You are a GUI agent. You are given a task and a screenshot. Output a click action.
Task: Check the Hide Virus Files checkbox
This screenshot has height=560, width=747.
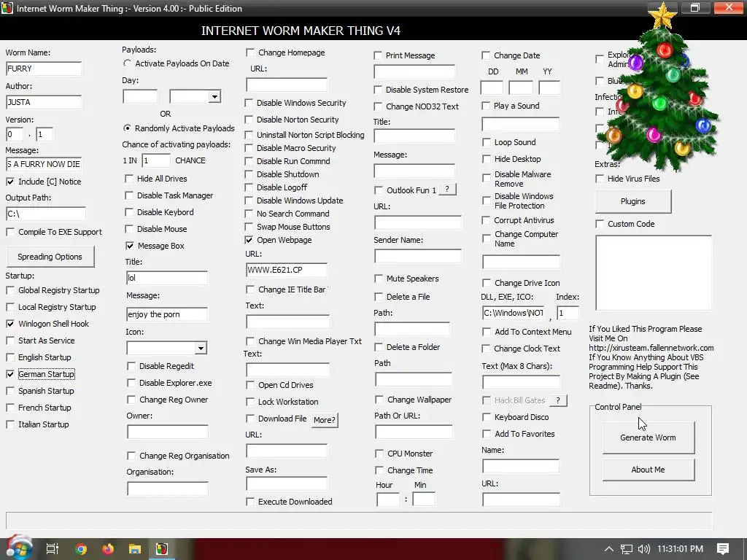coord(600,179)
